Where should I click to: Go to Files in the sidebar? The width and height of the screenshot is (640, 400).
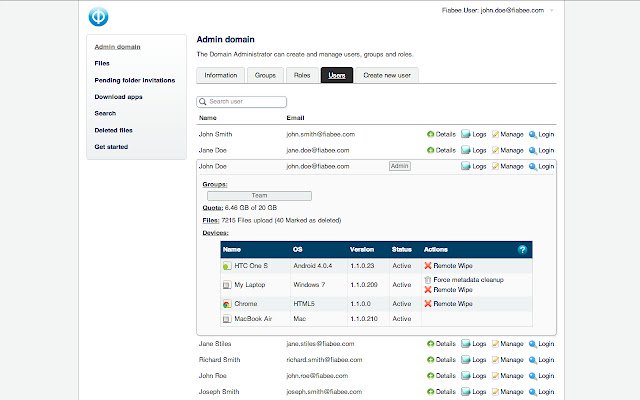coord(102,63)
